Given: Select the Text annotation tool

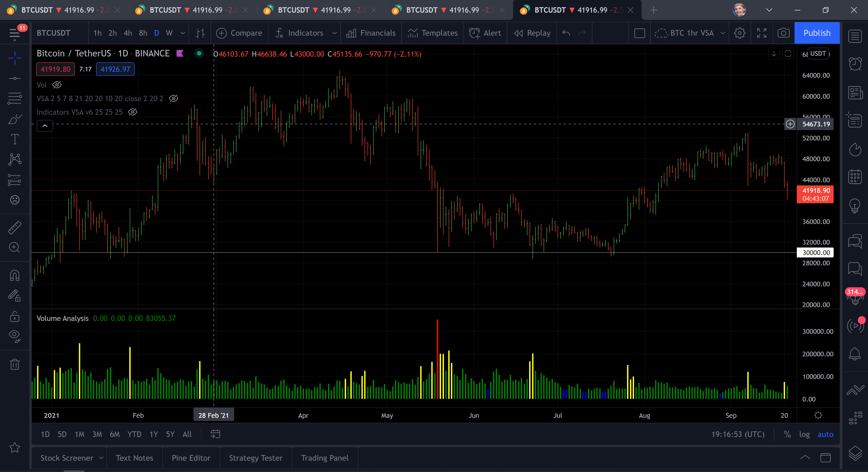Looking at the screenshot, I should coord(14,139).
